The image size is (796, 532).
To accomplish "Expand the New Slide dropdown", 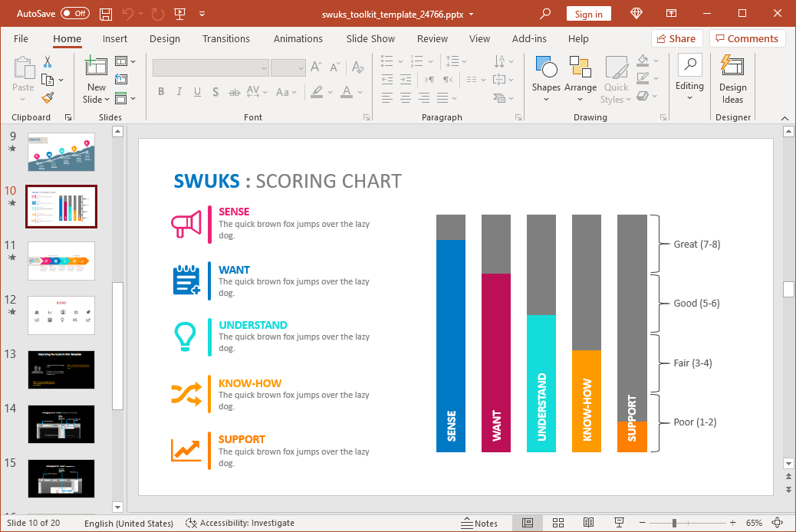I will 97,99.
